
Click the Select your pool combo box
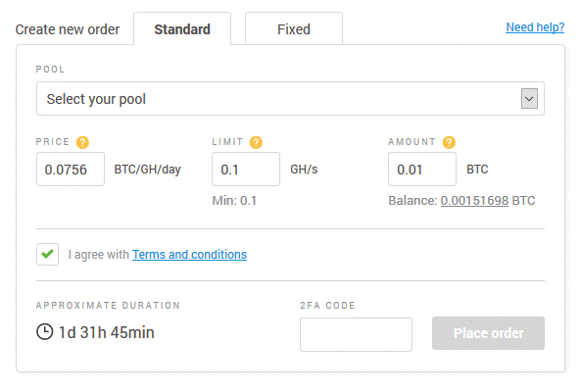[290, 99]
